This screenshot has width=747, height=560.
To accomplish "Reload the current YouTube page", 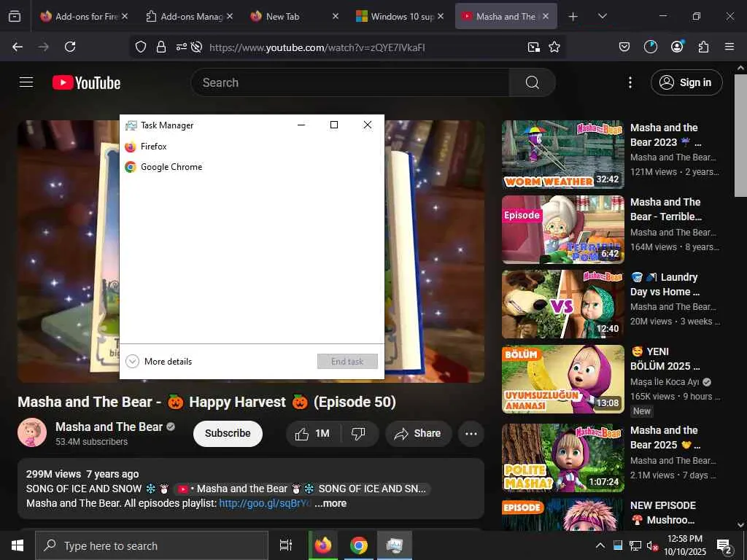I will [x=70, y=47].
